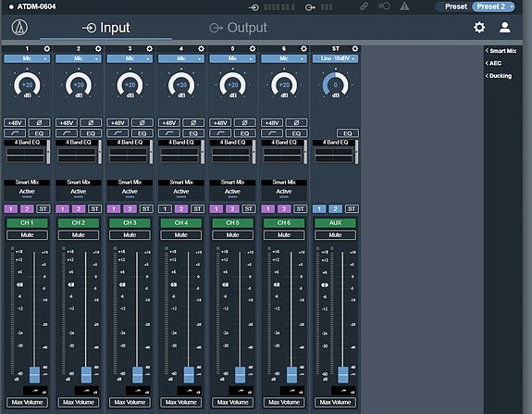Click the Audio-Technica logo icon
This screenshot has height=414, width=532.
click(x=19, y=27)
